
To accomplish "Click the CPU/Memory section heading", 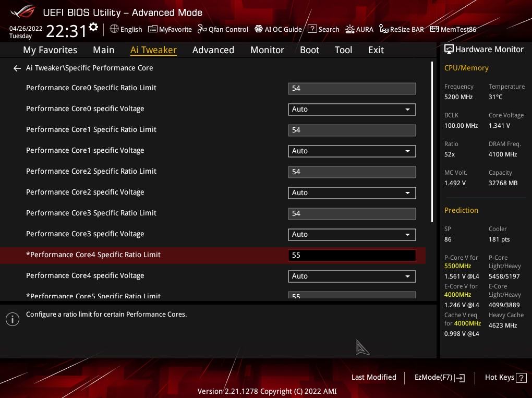I will coord(466,68).
